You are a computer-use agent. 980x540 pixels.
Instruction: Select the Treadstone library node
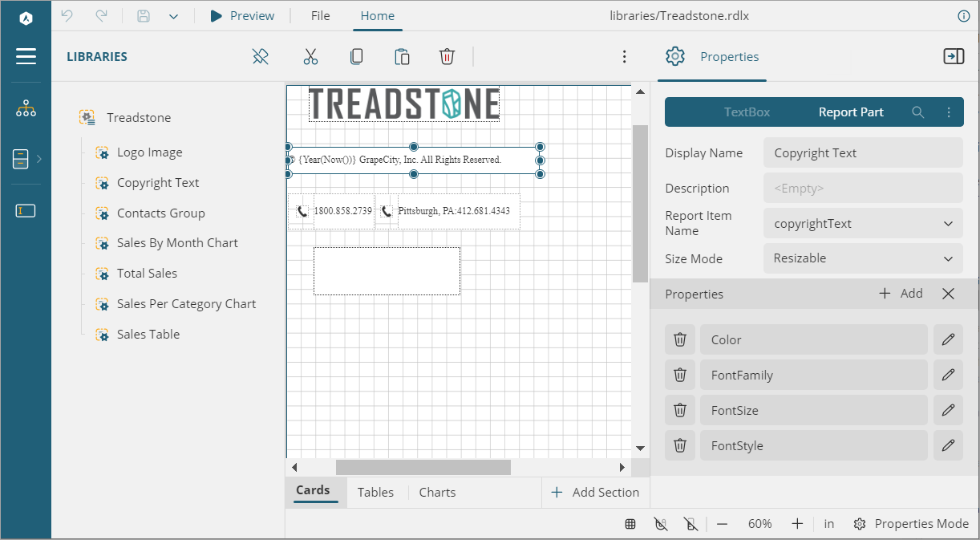click(x=139, y=118)
